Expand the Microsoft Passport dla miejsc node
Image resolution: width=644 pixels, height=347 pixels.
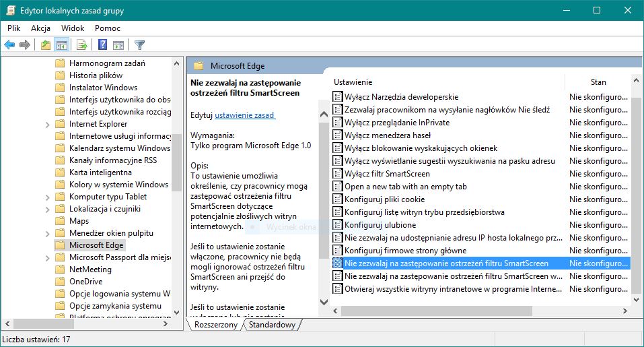coord(47,258)
